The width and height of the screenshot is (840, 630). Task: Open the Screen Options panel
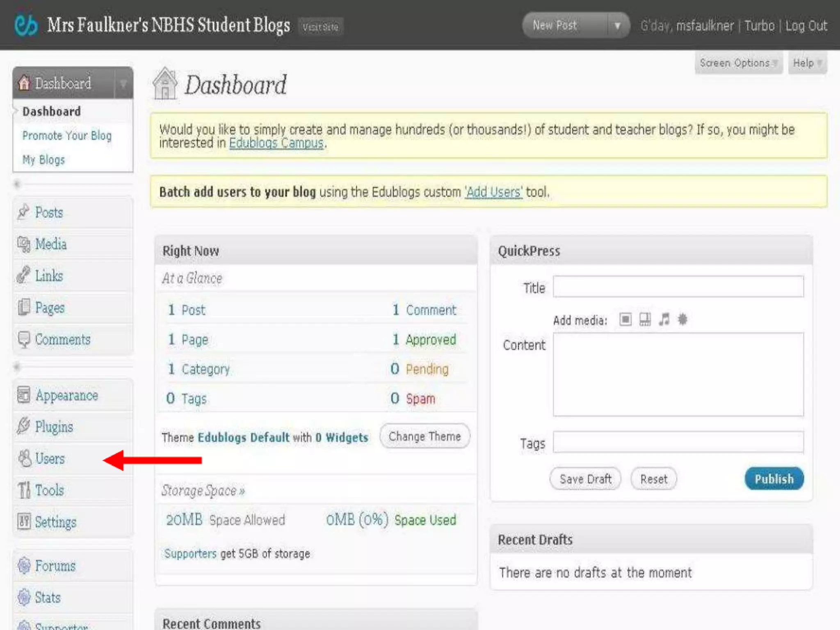coord(738,63)
